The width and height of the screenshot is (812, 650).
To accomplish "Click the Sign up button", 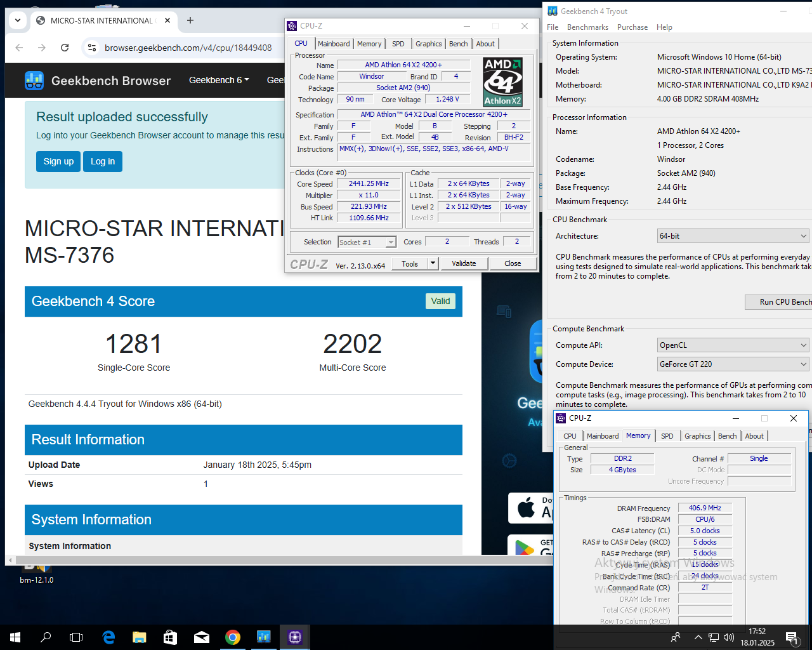I will click(x=58, y=161).
